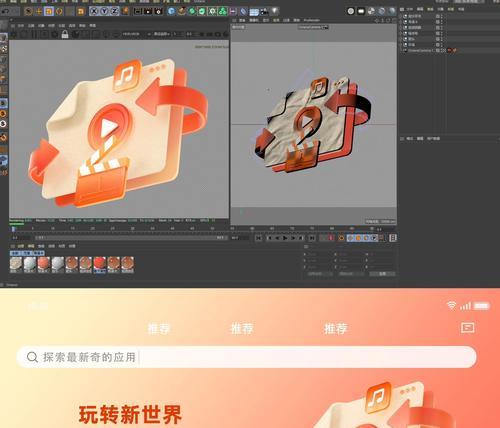Click the blue Cube primitive icon

[x=171, y=11]
